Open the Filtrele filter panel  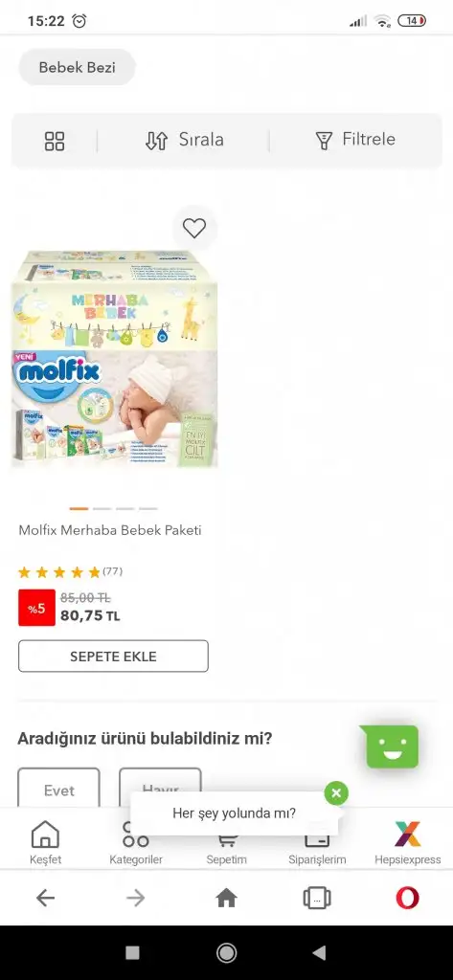click(354, 140)
